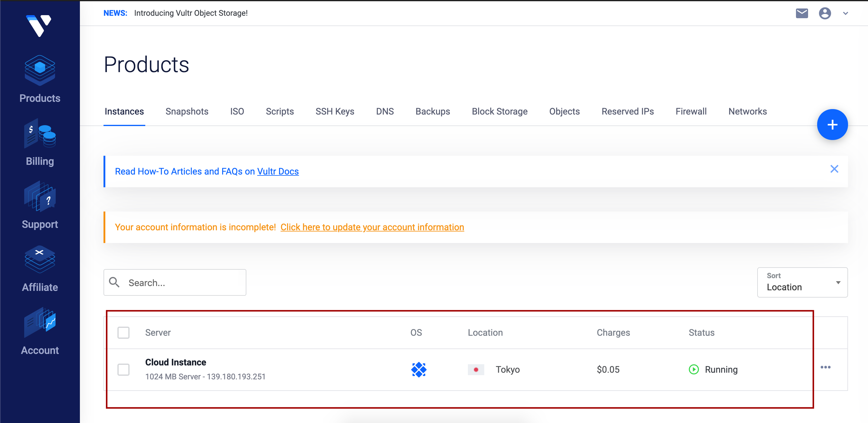868x423 pixels.
Task: Open the Vultr Docs link
Action: [278, 172]
